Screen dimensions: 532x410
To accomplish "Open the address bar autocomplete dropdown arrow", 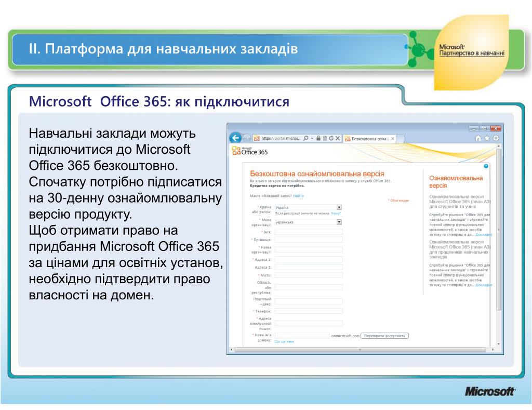I will pyautogui.click(x=312, y=138).
